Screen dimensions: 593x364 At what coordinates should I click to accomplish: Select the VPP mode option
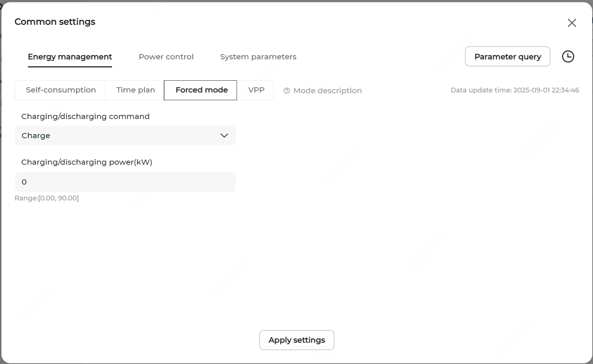[x=256, y=90]
